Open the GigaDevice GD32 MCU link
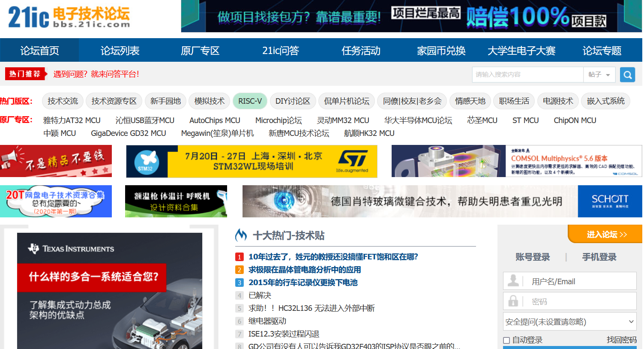Image resolution: width=644 pixels, height=349 pixels. 129,133
